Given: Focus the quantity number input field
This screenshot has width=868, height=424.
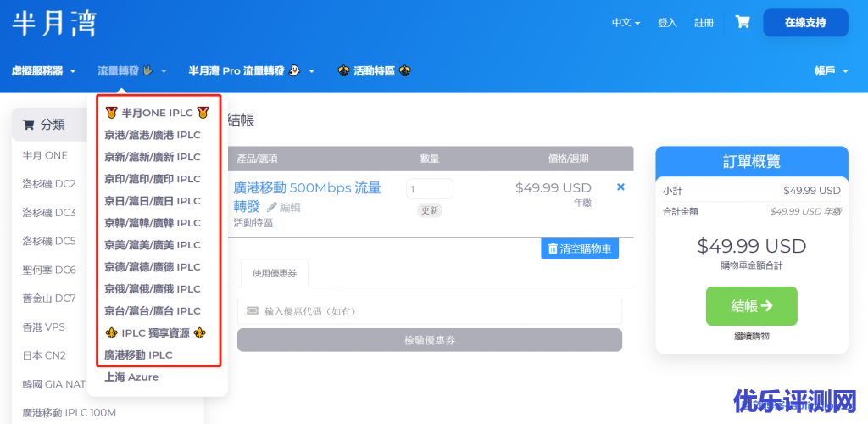Looking at the screenshot, I should click(429, 188).
